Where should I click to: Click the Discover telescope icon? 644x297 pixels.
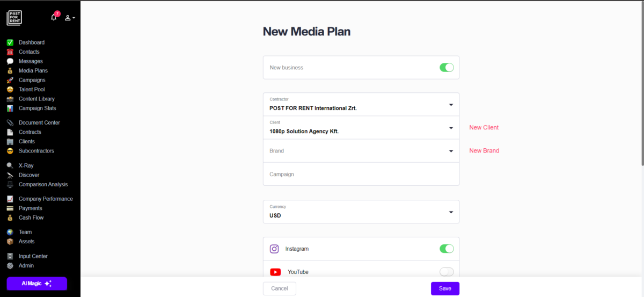tap(10, 175)
